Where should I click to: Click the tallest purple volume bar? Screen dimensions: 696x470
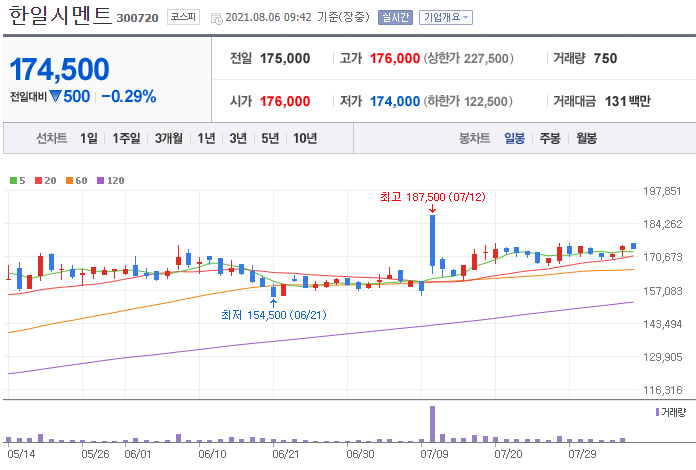pyautogui.click(x=432, y=424)
